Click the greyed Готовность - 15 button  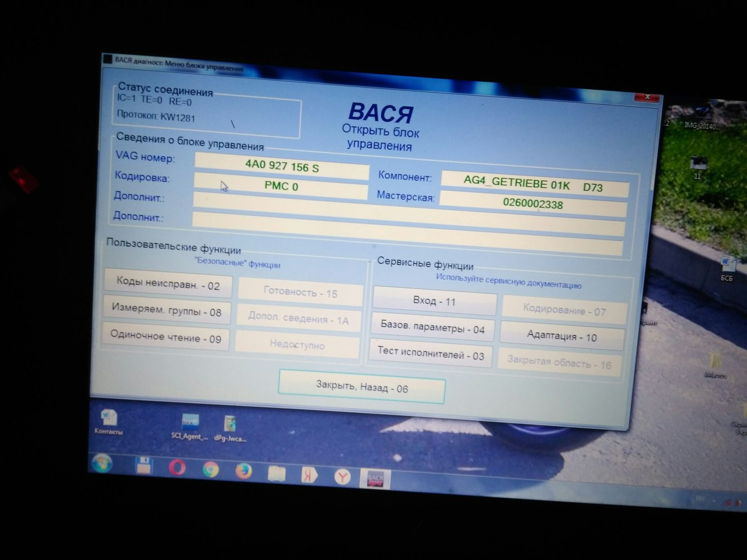[301, 293]
